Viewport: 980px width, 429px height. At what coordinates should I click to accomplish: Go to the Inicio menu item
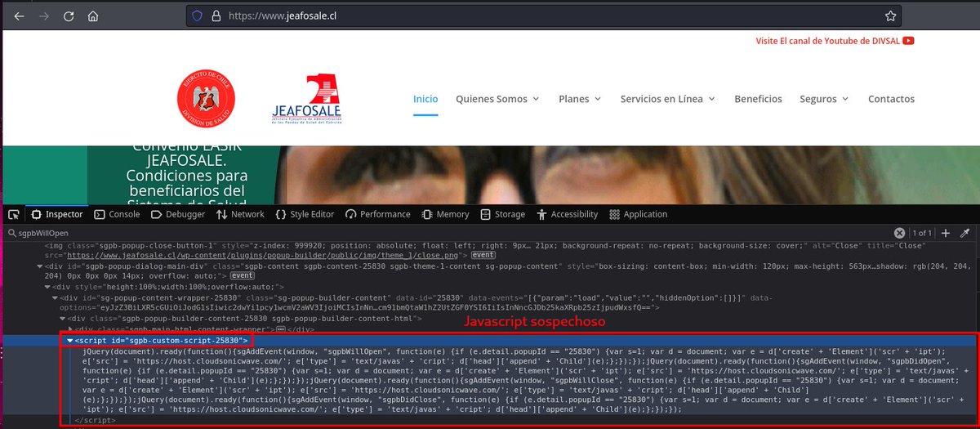point(425,99)
